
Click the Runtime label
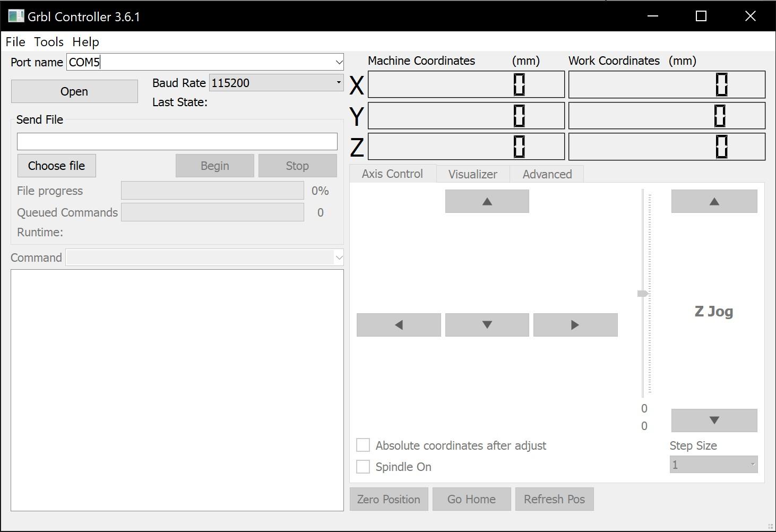(x=40, y=232)
